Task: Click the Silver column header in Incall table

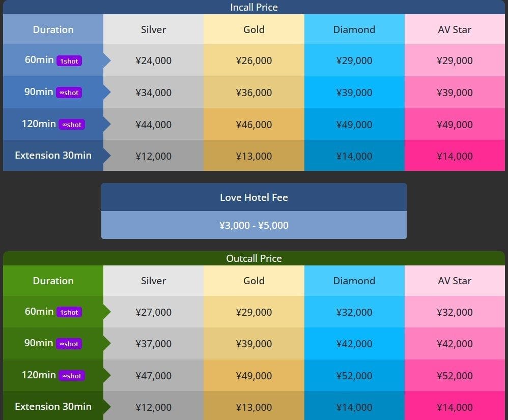Action: point(153,29)
